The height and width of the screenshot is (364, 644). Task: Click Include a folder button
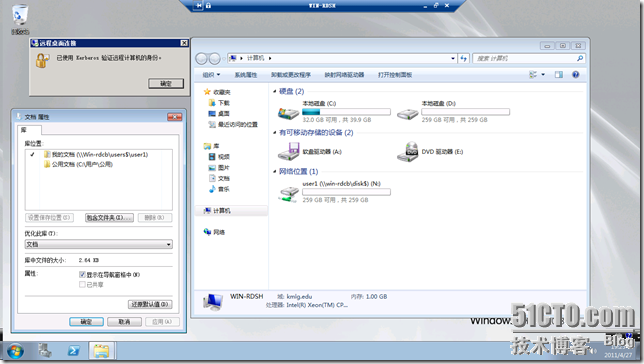[109, 218]
